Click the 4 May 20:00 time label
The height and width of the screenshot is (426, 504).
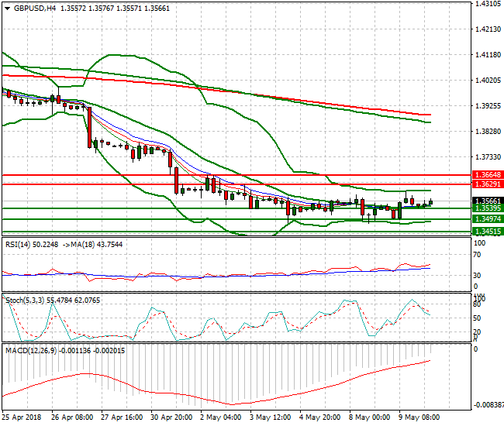pos(319,417)
